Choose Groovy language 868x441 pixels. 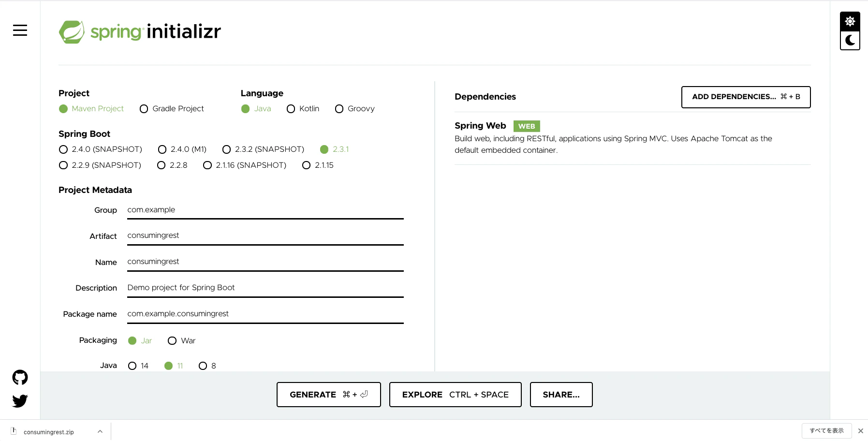[354, 109]
